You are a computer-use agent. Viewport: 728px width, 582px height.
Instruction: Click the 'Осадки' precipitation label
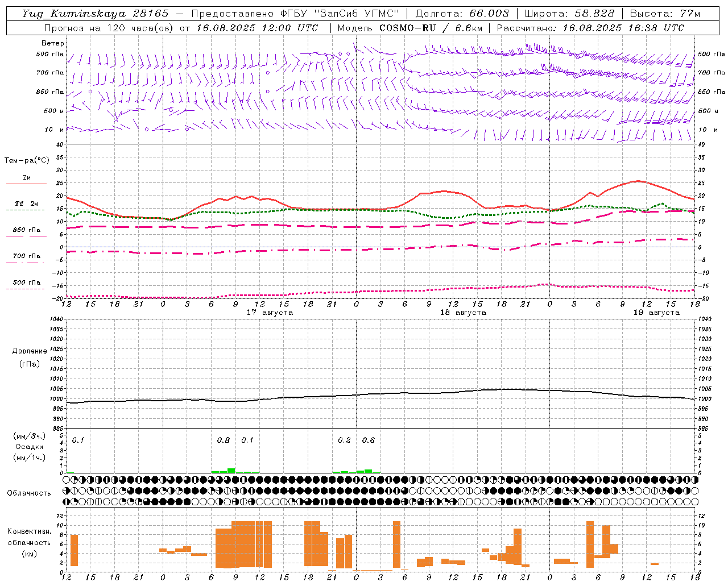pos(30,447)
